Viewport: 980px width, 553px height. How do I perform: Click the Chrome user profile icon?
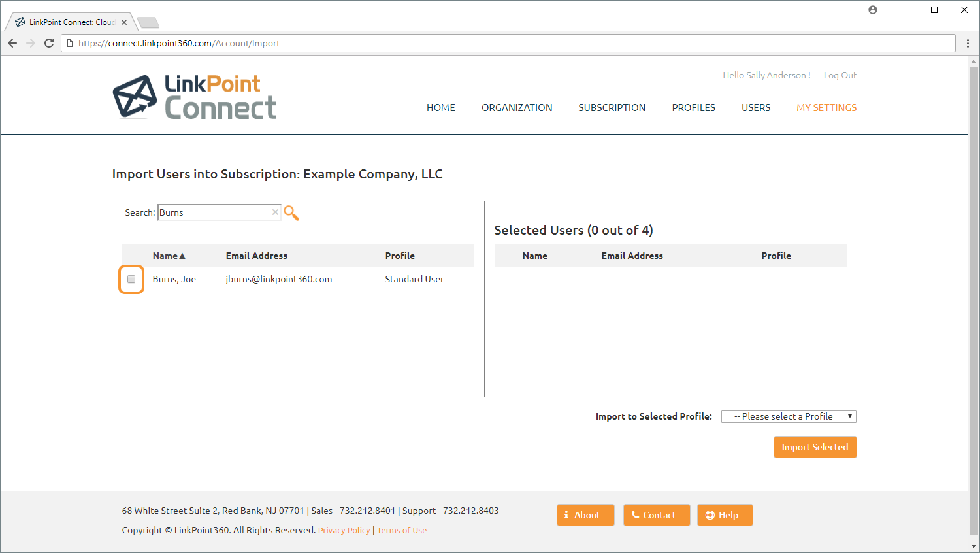[873, 10]
